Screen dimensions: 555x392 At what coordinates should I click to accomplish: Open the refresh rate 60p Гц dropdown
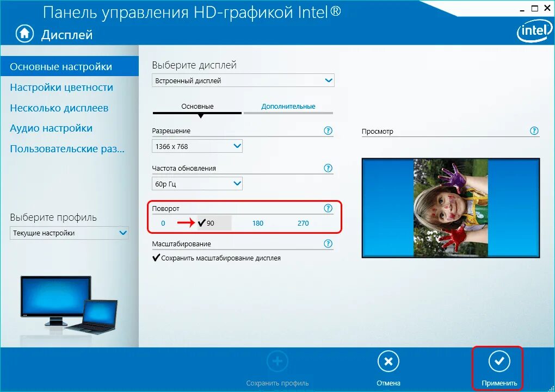pyautogui.click(x=197, y=184)
